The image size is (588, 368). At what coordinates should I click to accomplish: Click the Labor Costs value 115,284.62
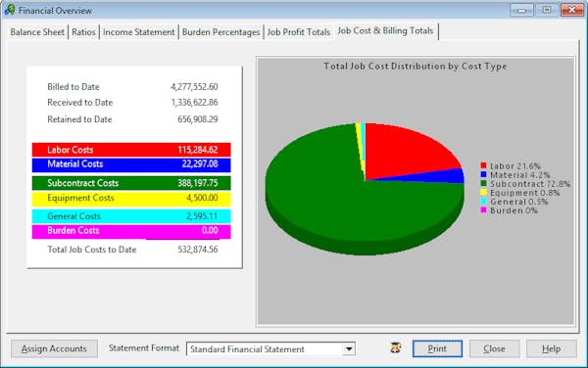(x=198, y=150)
